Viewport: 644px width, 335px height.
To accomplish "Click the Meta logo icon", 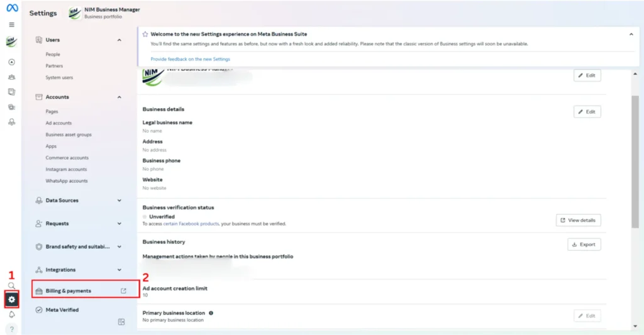I will click(x=12, y=8).
